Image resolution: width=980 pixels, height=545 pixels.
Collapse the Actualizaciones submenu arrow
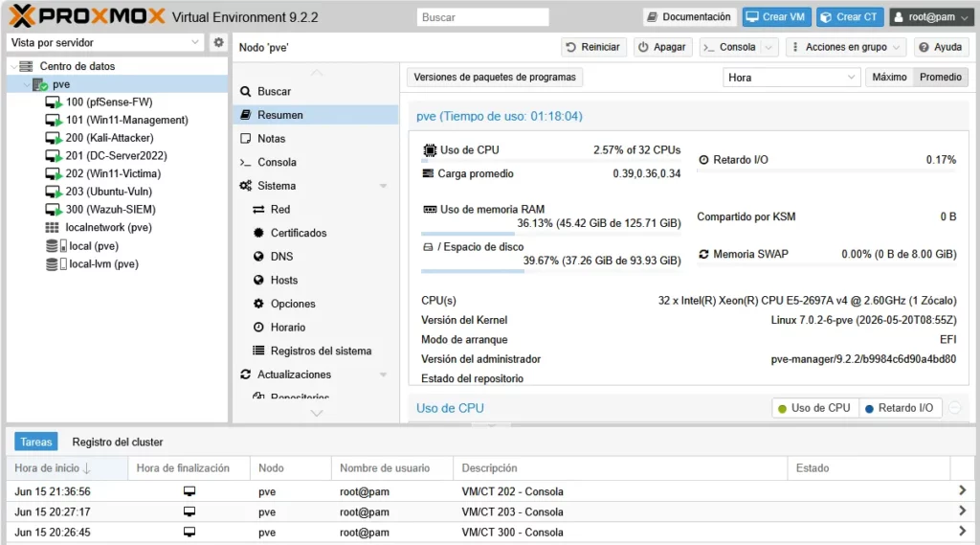(x=383, y=375)
